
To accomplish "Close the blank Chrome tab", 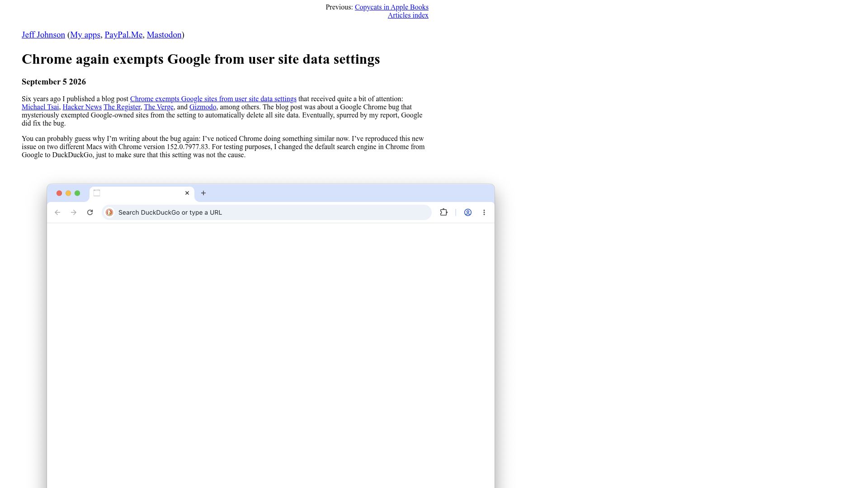I will click(187, 193).
